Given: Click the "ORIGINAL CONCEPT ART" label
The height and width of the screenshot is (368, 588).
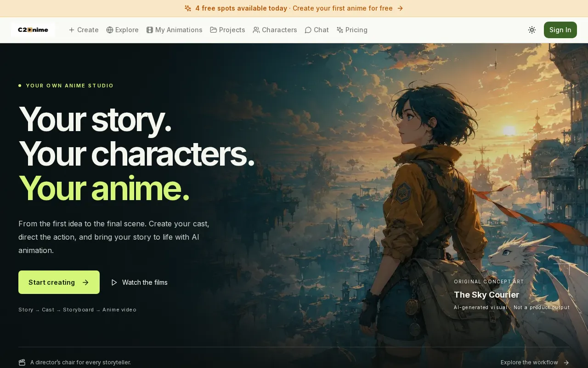Looking at the screenshot, I should (x=489, y=282).
